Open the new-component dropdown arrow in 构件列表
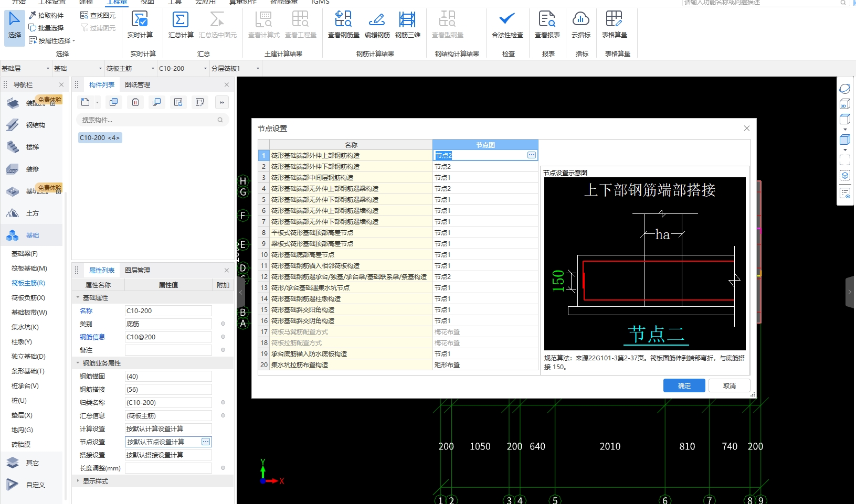 [x=97, y=102]
